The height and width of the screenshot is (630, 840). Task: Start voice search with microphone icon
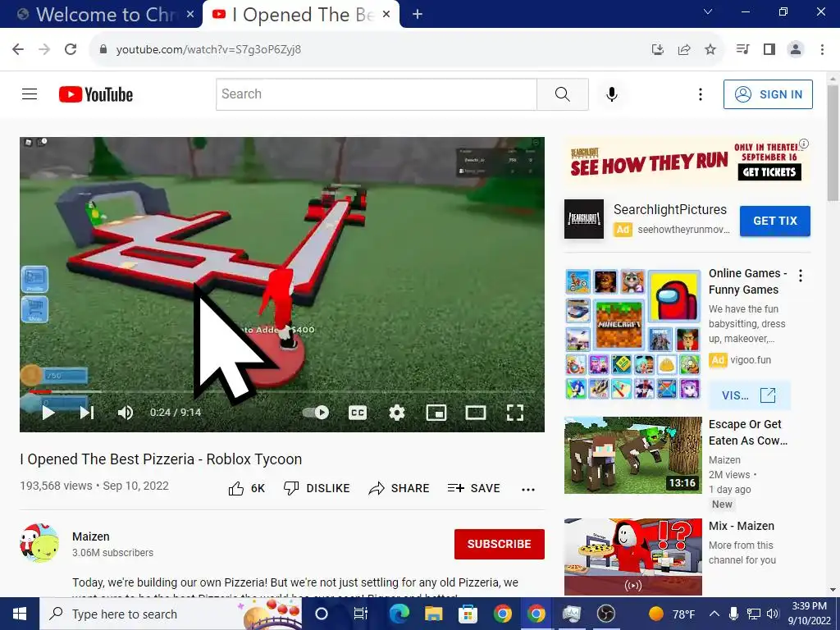pyautogui.click(x=611, y=94)
